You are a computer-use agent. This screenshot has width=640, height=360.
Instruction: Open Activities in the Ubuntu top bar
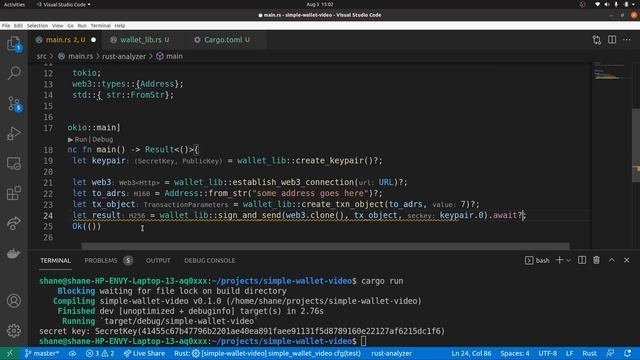14,4
